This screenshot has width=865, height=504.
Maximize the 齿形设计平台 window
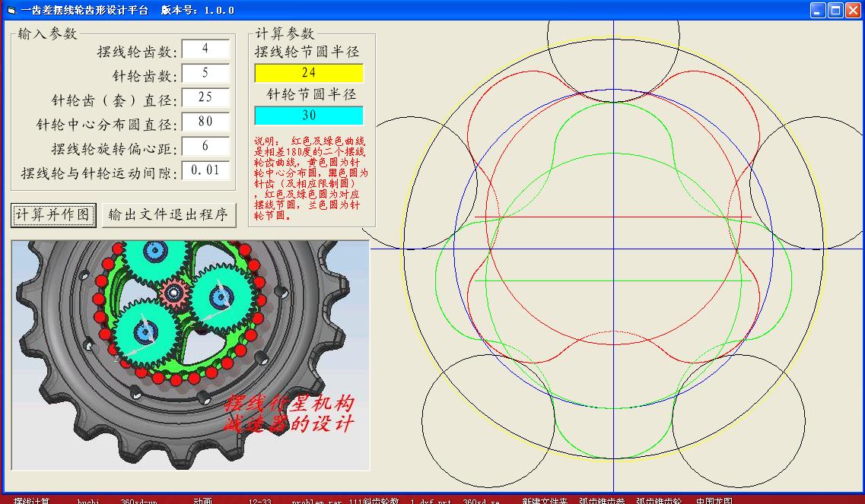[836, 10]
